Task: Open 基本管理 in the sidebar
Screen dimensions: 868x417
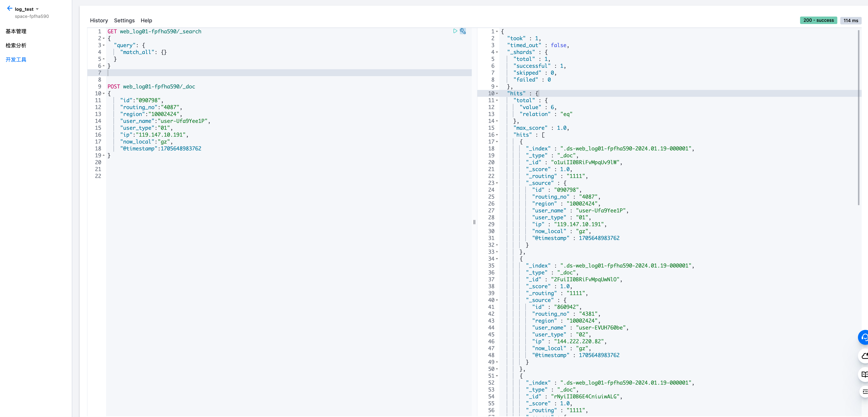Action: tap(16, 31)
